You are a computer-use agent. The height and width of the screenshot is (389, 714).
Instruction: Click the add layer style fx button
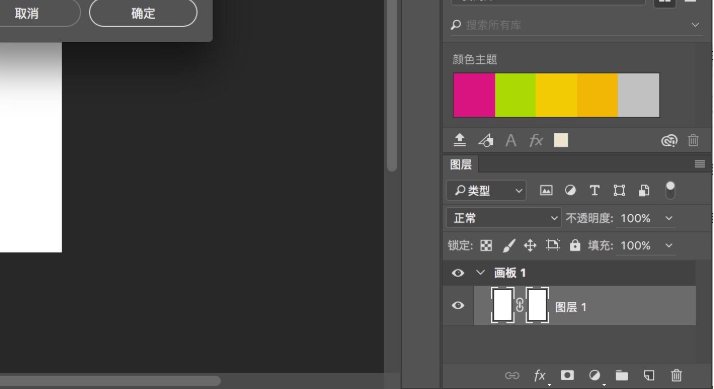[540, 375]
